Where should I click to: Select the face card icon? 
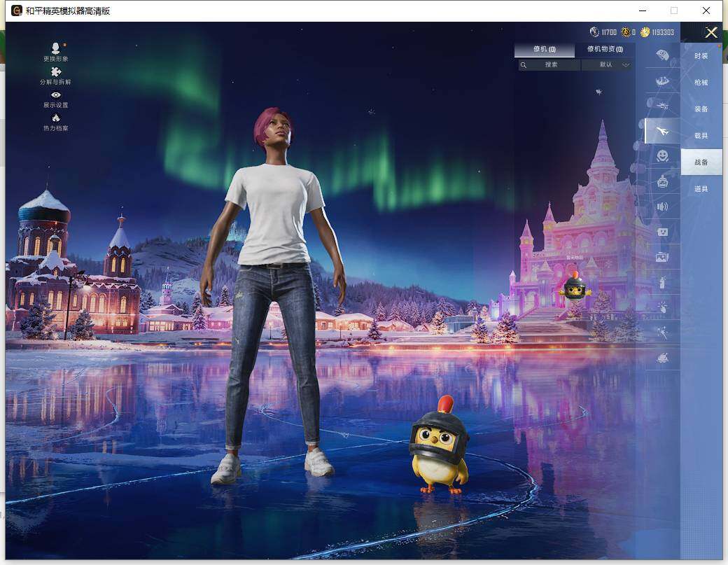(662, 231)
